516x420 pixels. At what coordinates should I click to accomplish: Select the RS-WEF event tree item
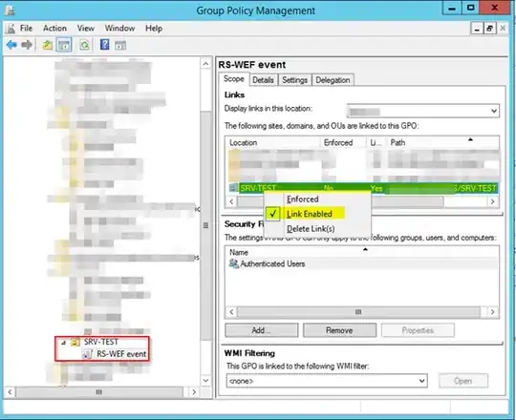(x=121, y=354)
